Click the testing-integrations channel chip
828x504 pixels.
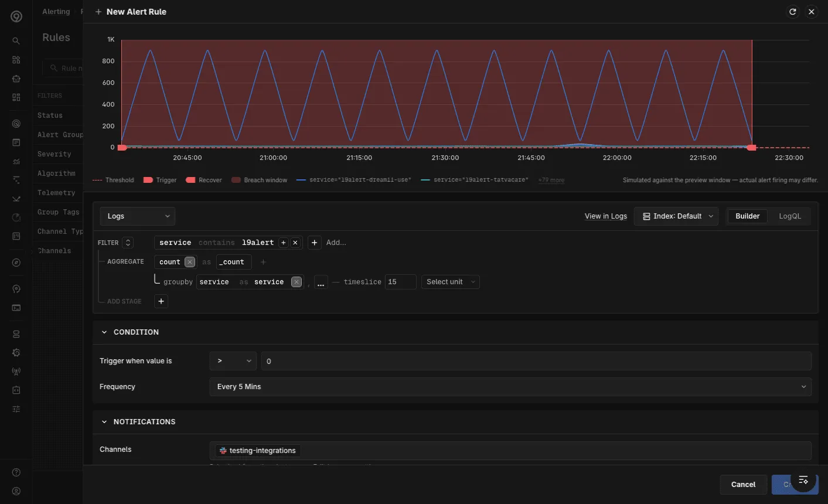click(258, 451)
